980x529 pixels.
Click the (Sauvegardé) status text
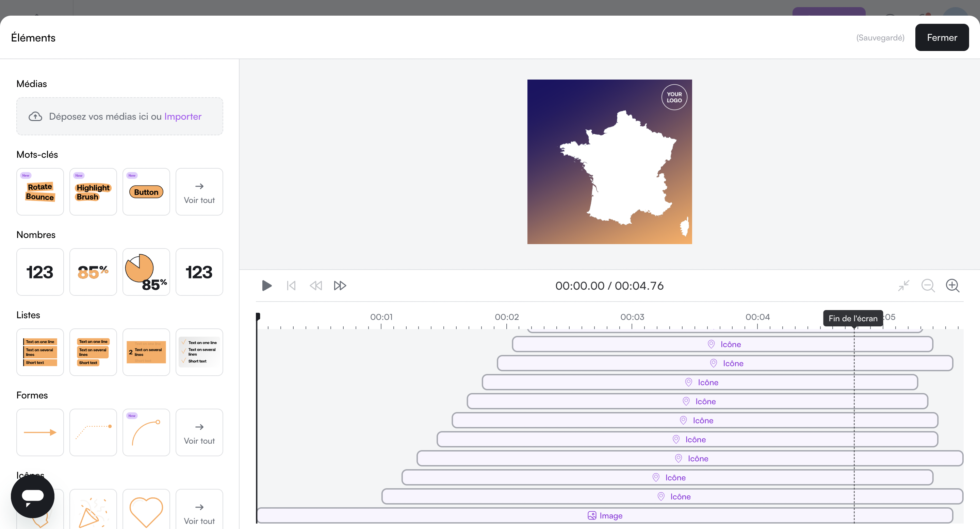pyautogui.click(x=880, y=38)
